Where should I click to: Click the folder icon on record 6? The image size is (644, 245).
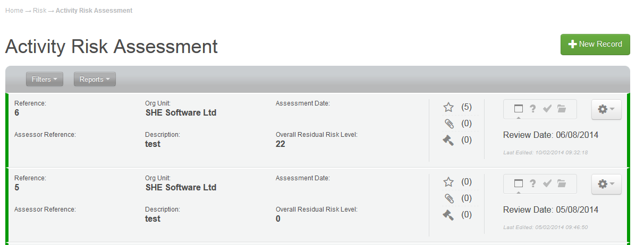point(562,109)
